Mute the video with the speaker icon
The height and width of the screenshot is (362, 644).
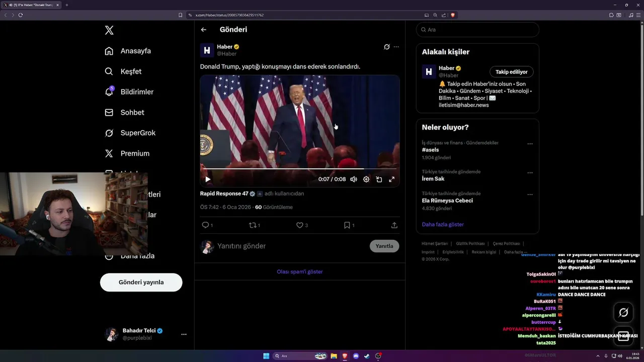coord(354,179)
